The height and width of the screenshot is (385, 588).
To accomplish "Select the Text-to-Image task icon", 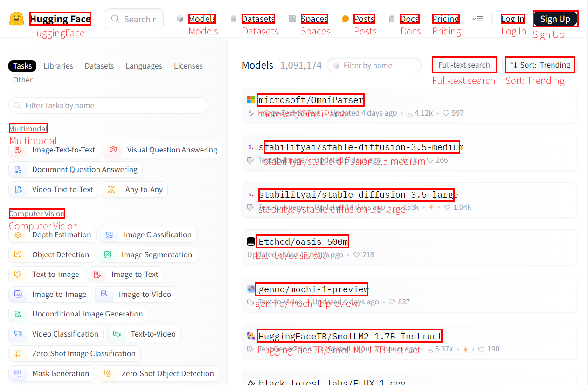I will click(x=19, y=274).
